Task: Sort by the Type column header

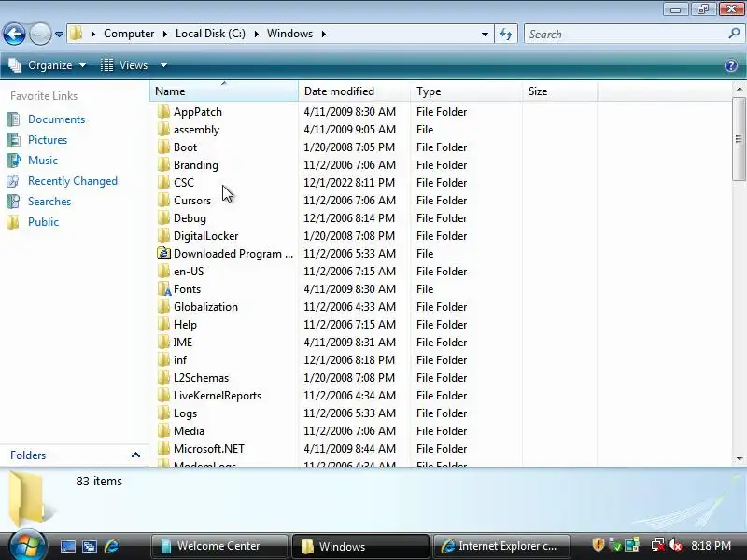Action: [466, 91]
